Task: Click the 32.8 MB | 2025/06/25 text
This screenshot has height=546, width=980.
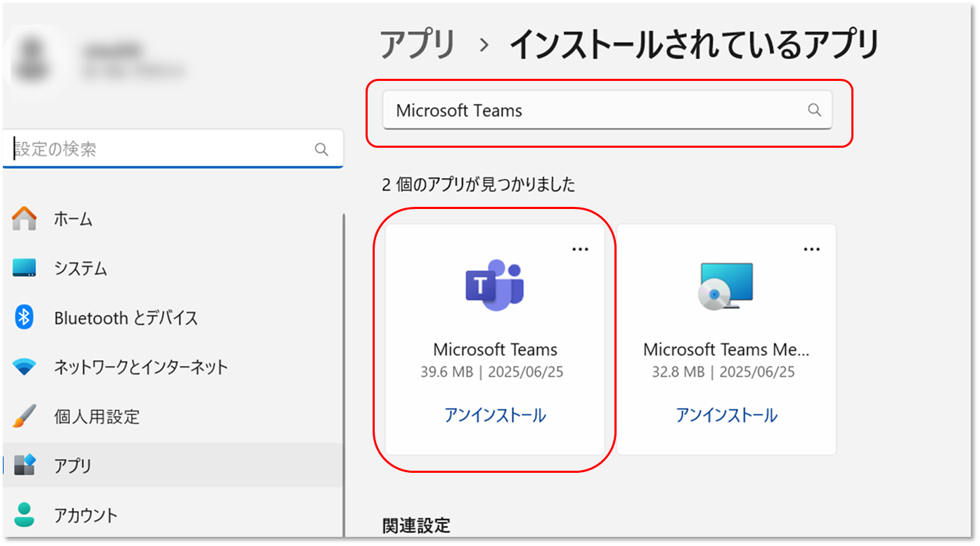Action: tap(723, 372)
